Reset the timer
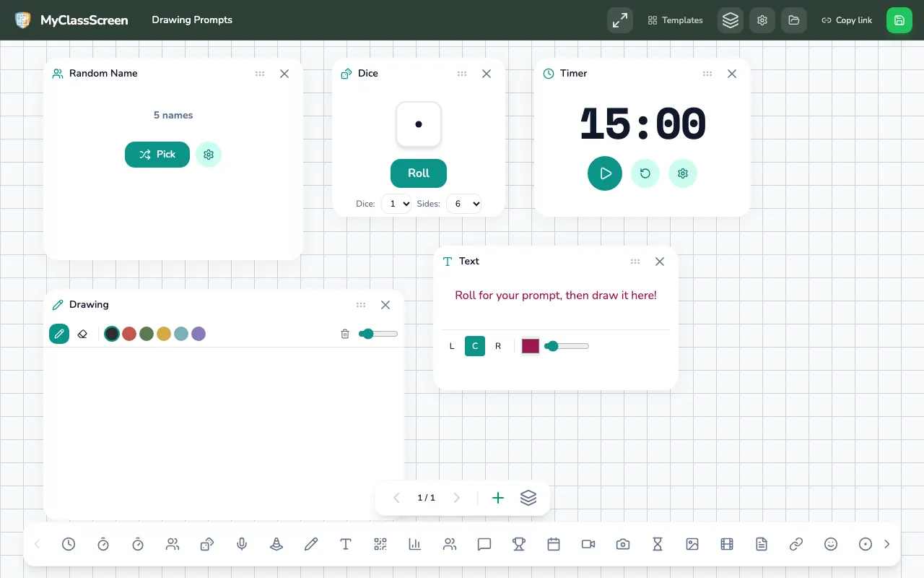Viewport: 924px width, 578px height. tap(645, 173)
